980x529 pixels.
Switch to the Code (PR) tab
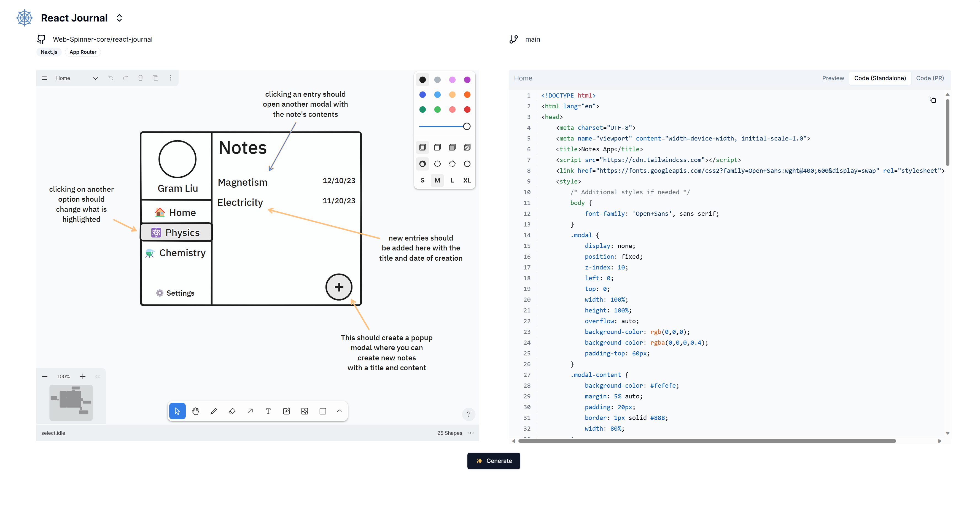click(929, 78)
